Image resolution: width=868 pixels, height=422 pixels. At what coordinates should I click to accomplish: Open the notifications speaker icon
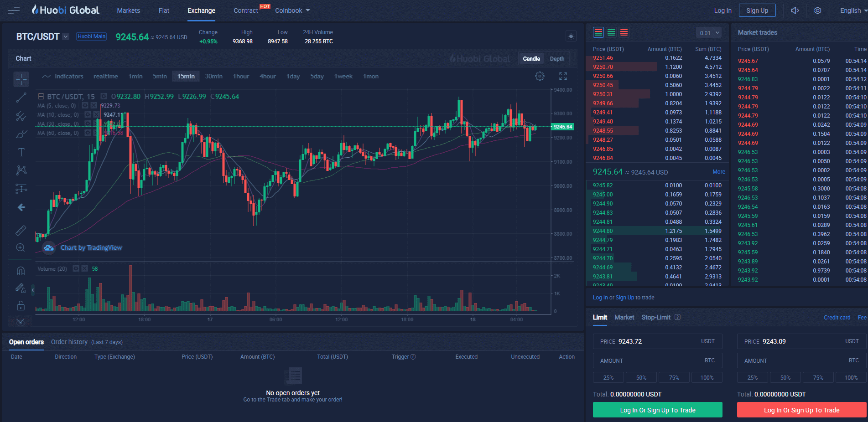pos(795,10)
